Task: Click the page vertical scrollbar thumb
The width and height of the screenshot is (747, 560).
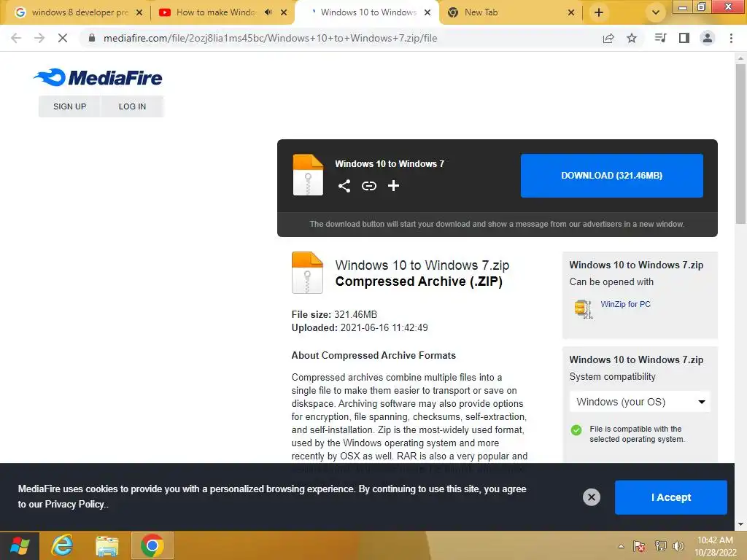Action: pyautogui.click(x=740, y=143)
